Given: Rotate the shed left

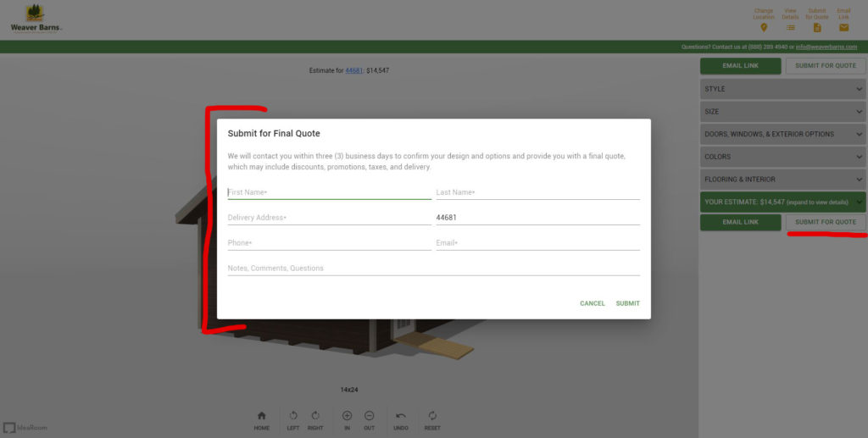Looking at the screenshot, I should [x=293, y=416].
